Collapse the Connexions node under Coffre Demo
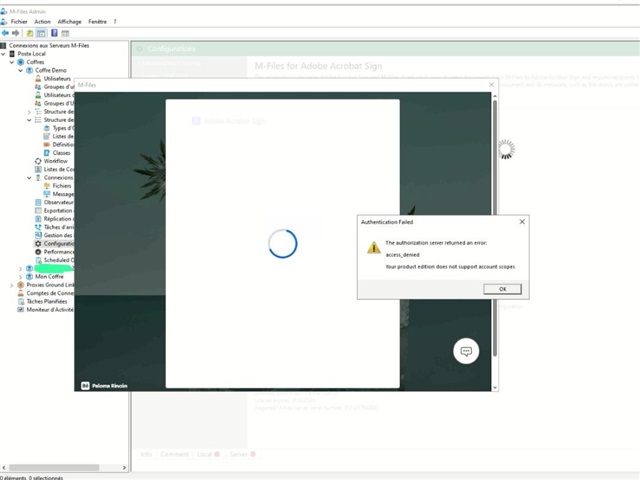This screenshot has height=480, width=640. point(29,178)
